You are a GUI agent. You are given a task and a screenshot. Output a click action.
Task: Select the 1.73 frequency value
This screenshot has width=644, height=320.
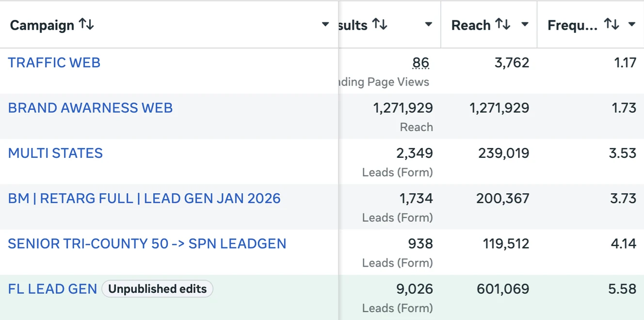[x=624, y=108]
